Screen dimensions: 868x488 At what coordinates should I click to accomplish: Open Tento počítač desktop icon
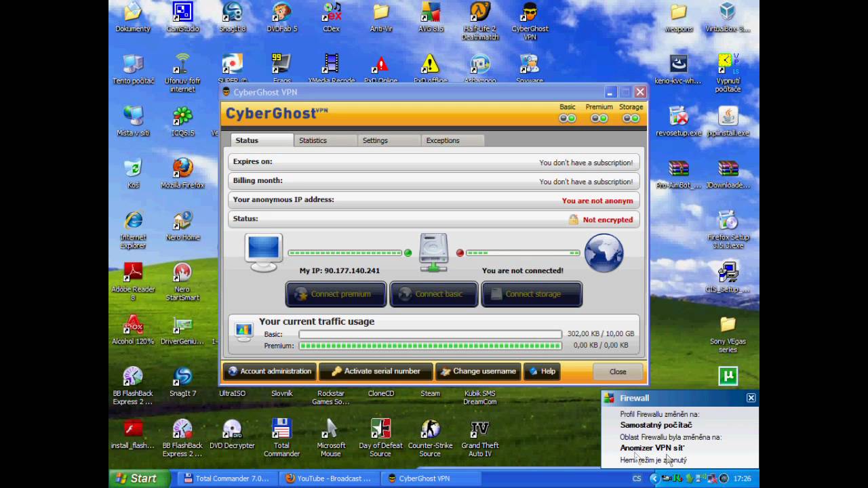pos(133,69)
